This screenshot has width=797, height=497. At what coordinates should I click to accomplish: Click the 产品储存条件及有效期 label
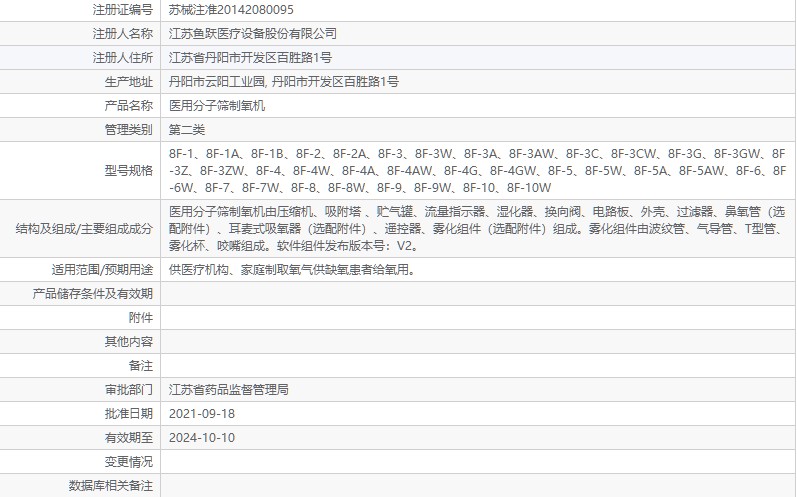point(93,293)
